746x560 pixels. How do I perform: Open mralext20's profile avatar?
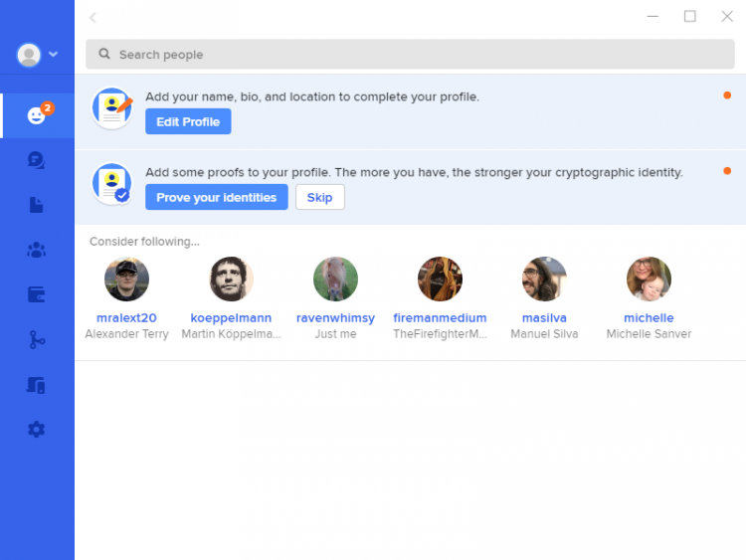click(x=126, y=280)
